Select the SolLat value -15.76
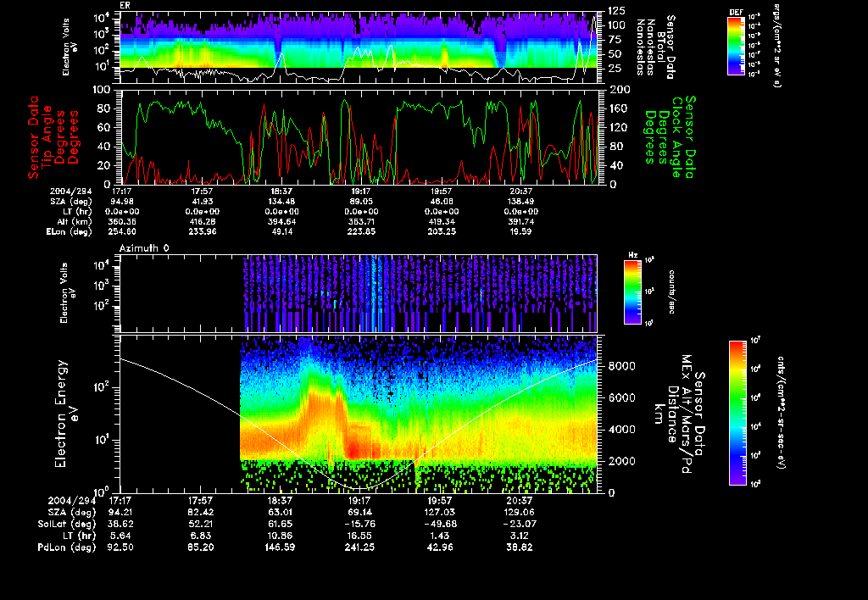This screenshot has height=600, width=868. point(359,524)
